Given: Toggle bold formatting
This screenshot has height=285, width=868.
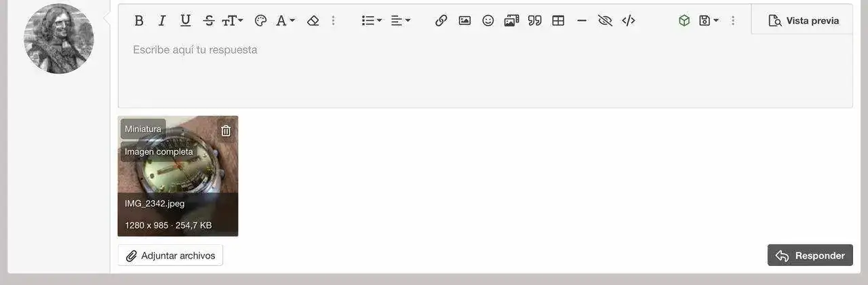Looking at the screenshot, I should tap(139, 20).
